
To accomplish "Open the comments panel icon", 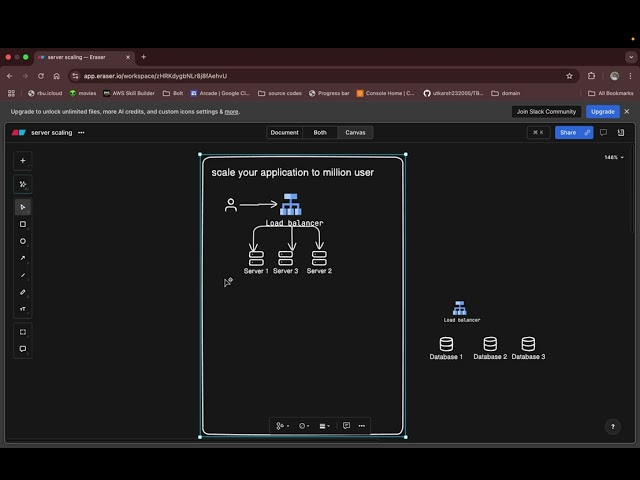I will click(603, 133).
